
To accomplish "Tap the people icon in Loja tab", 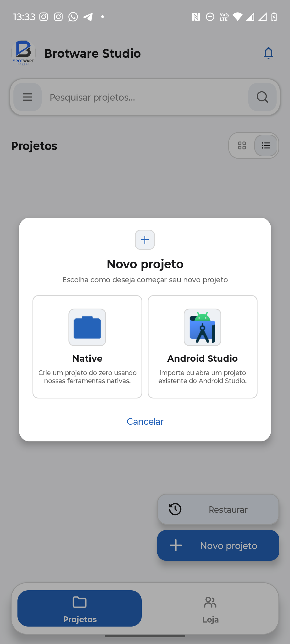I will [210, 602].
